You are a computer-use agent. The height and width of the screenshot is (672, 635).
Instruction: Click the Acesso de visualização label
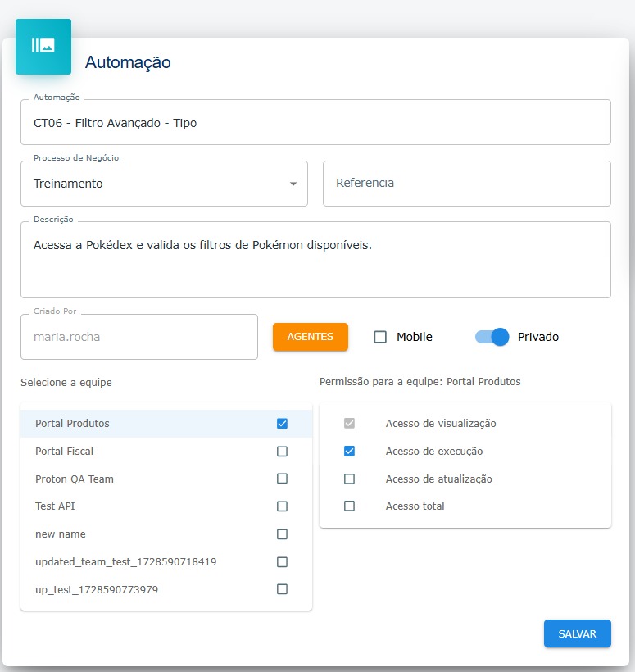tap(441, 424)
